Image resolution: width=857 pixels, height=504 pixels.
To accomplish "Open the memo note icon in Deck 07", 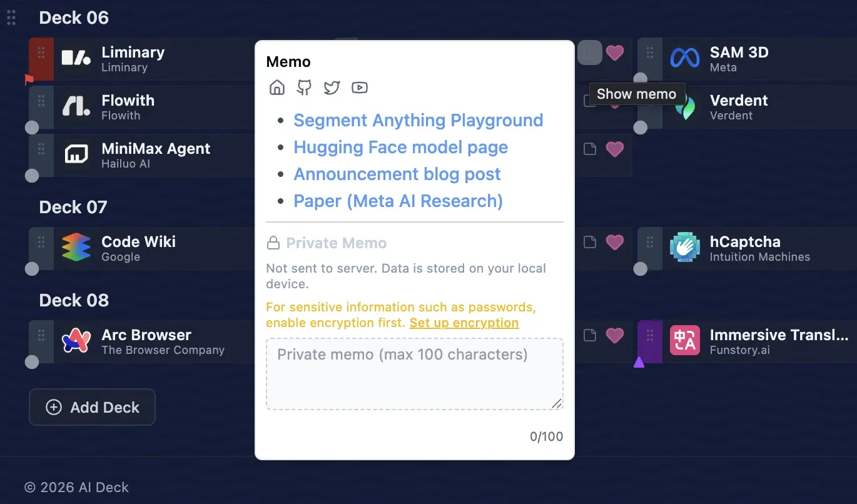I will click(x=590, y=242).
